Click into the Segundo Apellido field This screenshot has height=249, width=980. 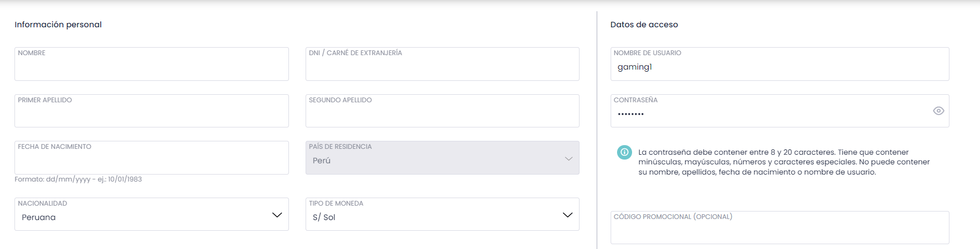point(442,114)
